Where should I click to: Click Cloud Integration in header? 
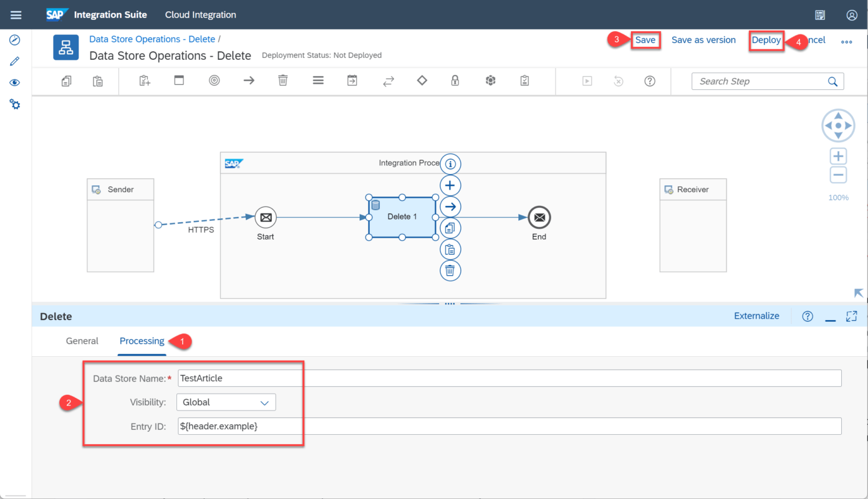tap(201, 15)
